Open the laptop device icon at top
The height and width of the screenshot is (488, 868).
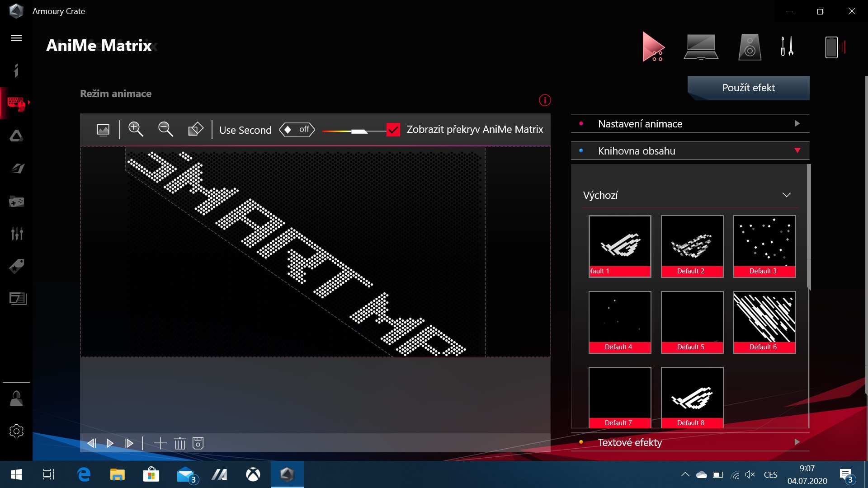click(701, 47)
